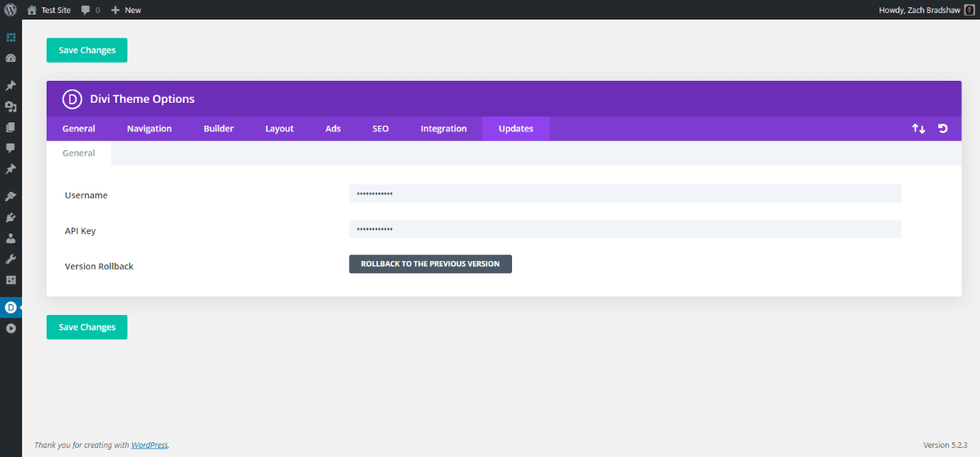
Task: Open the Tools wrench icon in sidebar
Action: pyautogui.click(x=11, y=260)
